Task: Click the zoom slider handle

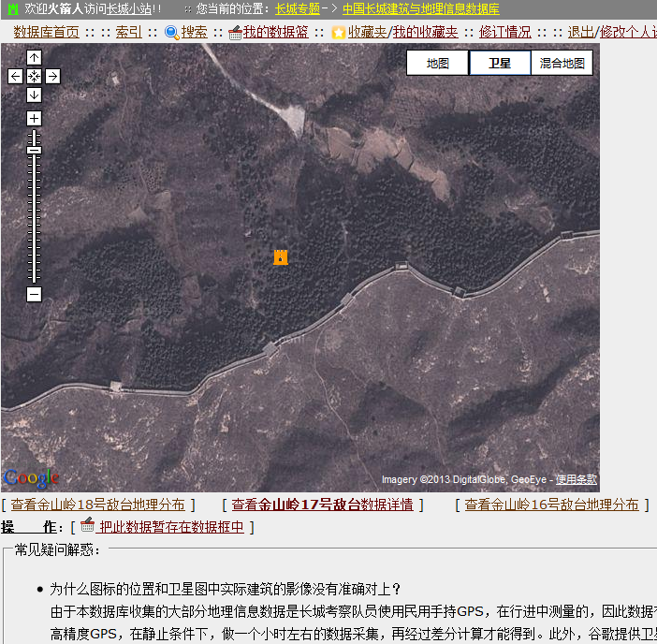Action: pos(34,151)
